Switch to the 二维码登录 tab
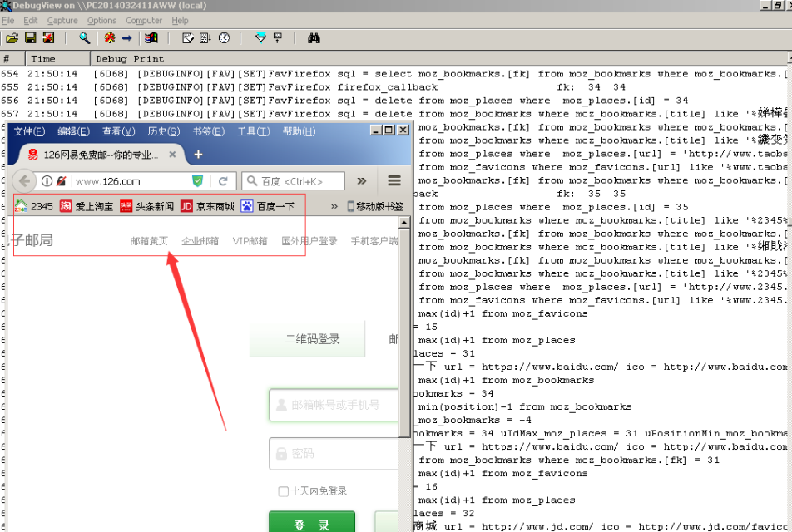This screenshot has height=532, width=792. 312,339
